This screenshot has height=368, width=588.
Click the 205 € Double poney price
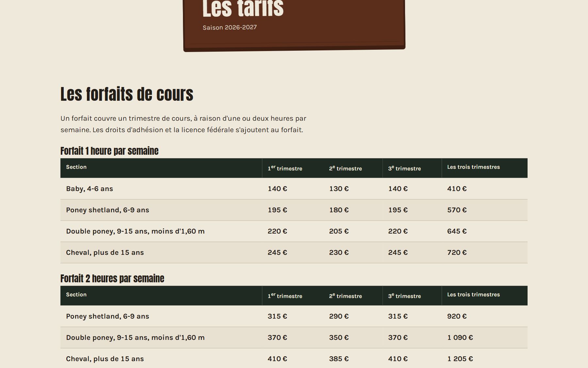coord(339,231)
